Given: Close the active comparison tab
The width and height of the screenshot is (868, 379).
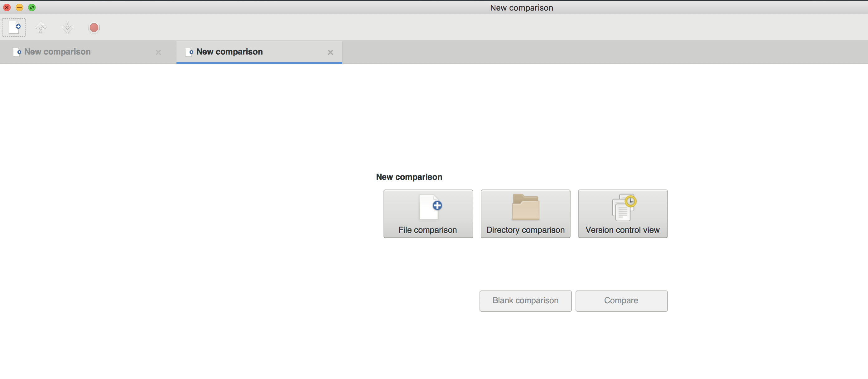Looking at the screenshot, I should click(330, 52).
